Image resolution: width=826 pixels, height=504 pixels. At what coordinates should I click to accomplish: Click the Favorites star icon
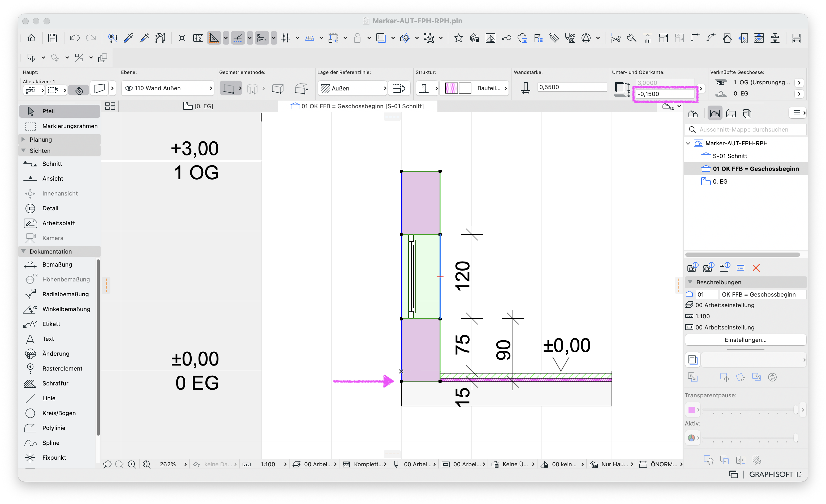coord(458,38)
